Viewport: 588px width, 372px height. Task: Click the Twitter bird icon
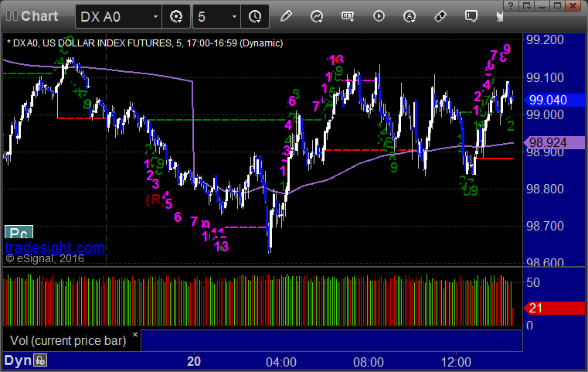click(499, 16)
